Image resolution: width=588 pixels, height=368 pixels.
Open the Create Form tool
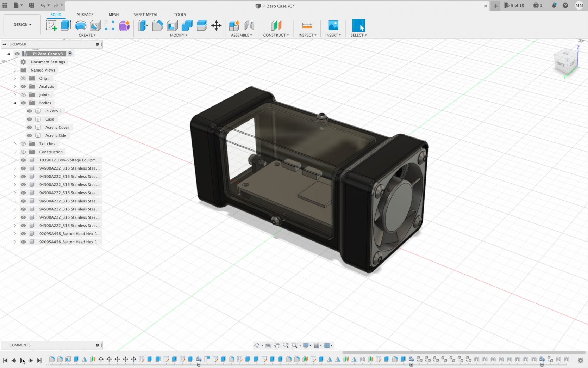124,25
